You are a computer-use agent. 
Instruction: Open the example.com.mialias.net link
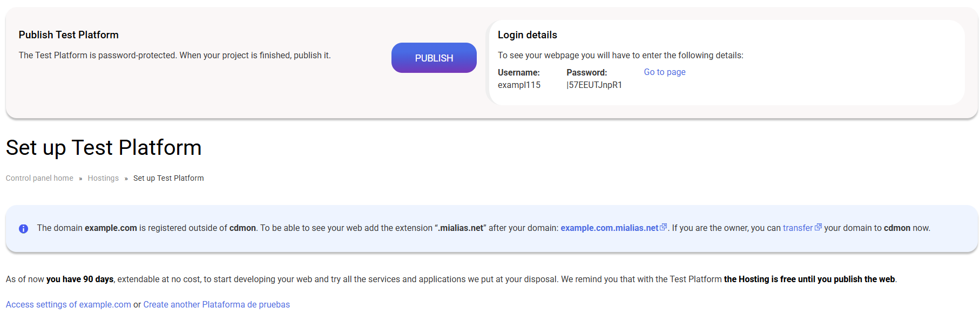click(609, 228)
